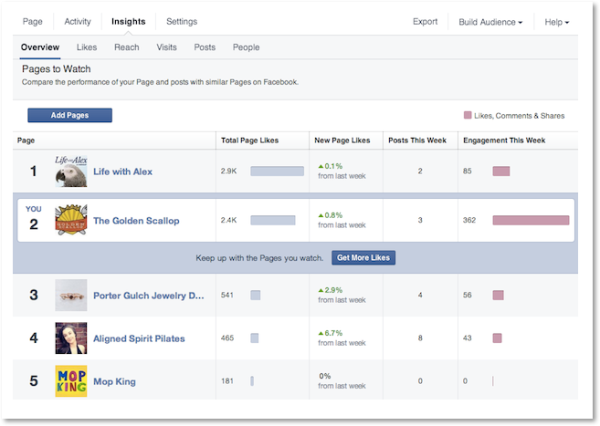Image resolution: width=600 pixels, height=426 pixels.
Task: Click Aligned Spirit Pilates 43 engagement bar
Action: 497,338
